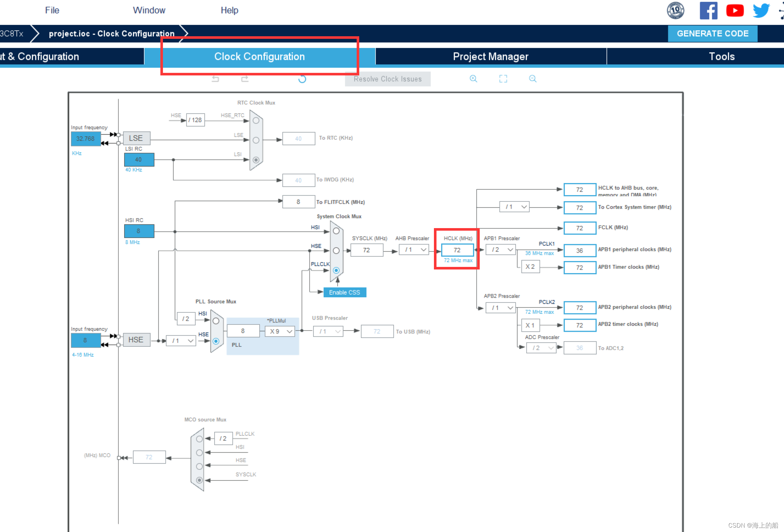Click the zoom out magnifier icon
The width and height of the screenshot is (784, 532).
(532, 79)
